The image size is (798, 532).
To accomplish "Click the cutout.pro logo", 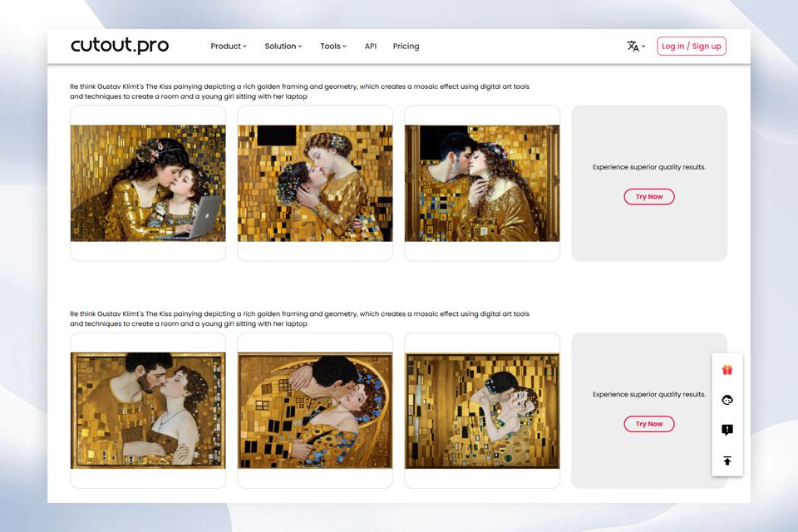I will [x=120, y=46].
